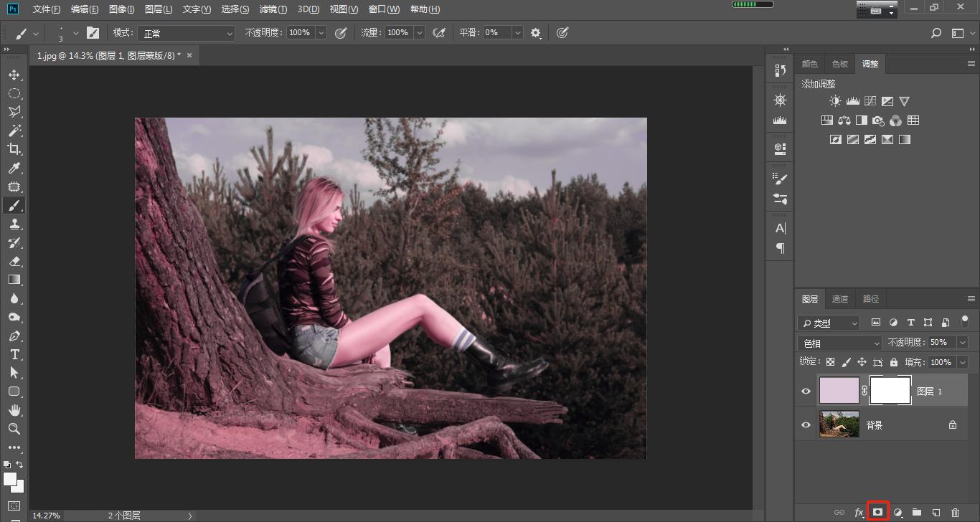Click the foreground color swatch
This screenshot has height=522, width=980.
pyautogui.click(x=10, y=478)
